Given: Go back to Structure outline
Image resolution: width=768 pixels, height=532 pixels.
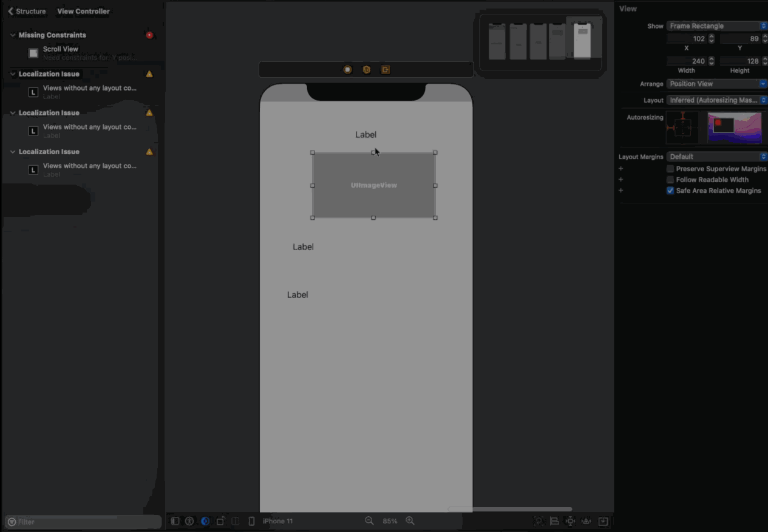Looking at the screenshot, I should click(27, 11).
